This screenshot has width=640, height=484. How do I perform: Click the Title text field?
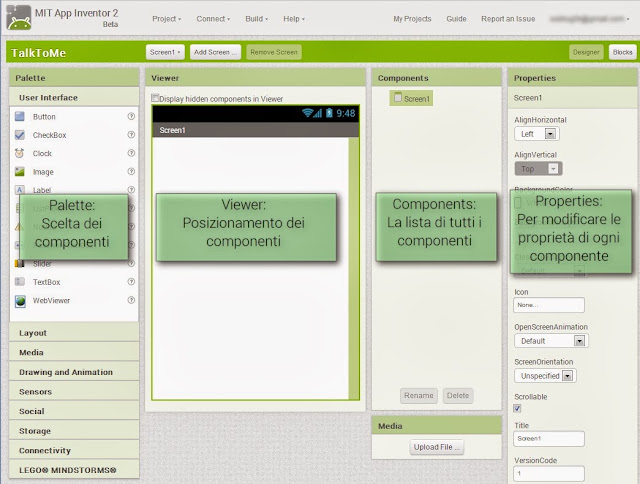549,439
